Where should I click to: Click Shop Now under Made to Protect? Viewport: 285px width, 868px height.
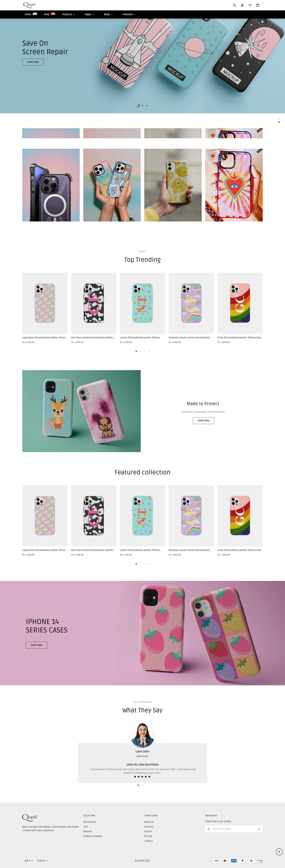[x=204, y=420]
